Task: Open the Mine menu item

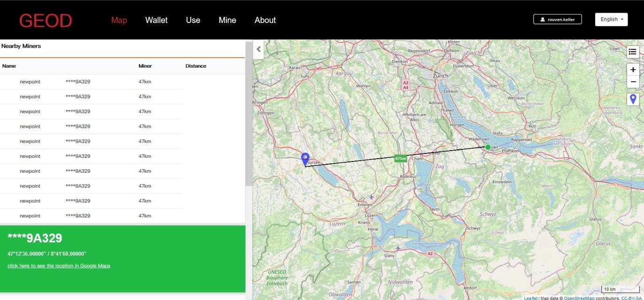Action: (x=227, y=20)
